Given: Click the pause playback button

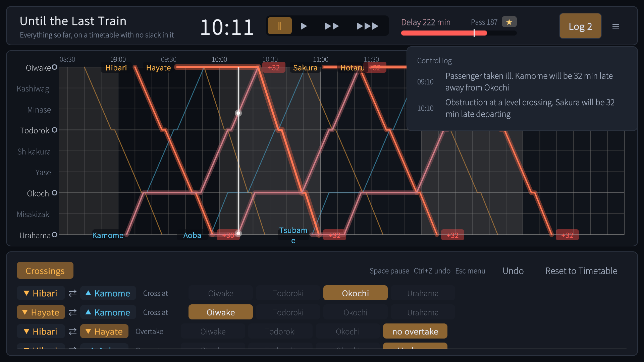Looking at the screenshot, I should pyautogui.click(x=279, y=26).
